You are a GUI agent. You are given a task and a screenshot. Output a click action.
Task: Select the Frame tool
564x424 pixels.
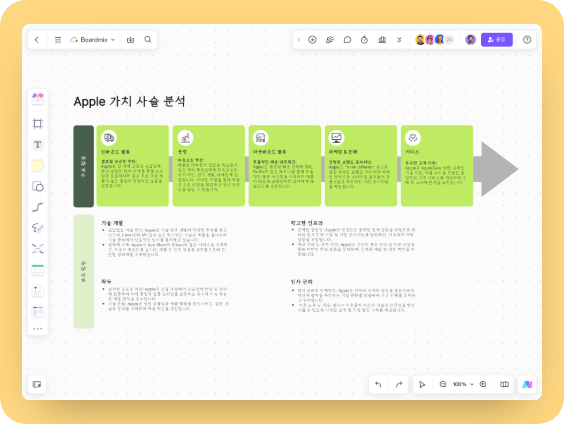(x=37, y=124)
